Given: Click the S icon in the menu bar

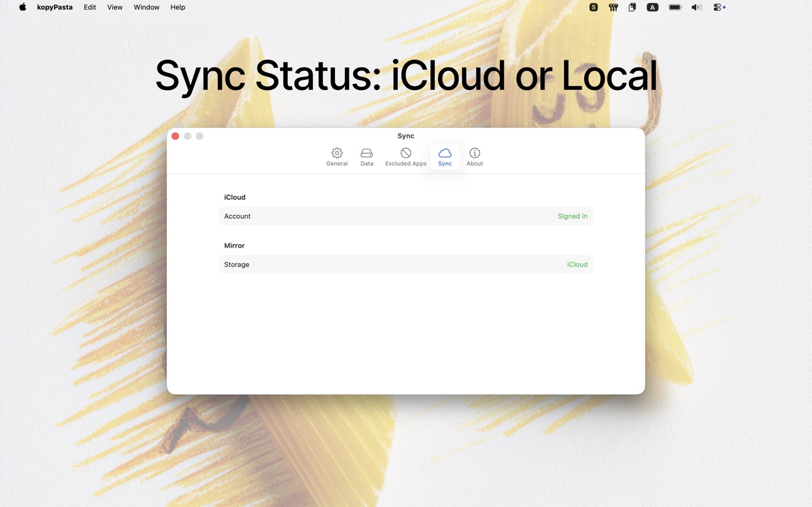Looking at the screenshot, I should point(593,8).
